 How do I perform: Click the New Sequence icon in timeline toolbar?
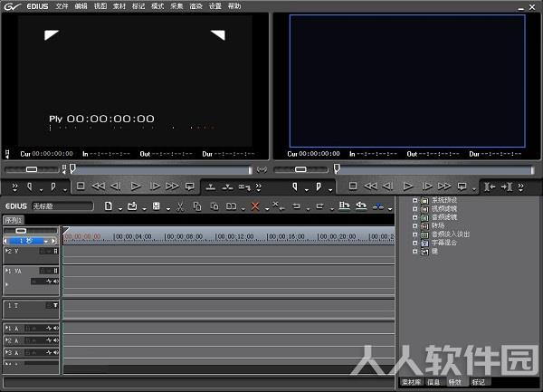(108, 206)
